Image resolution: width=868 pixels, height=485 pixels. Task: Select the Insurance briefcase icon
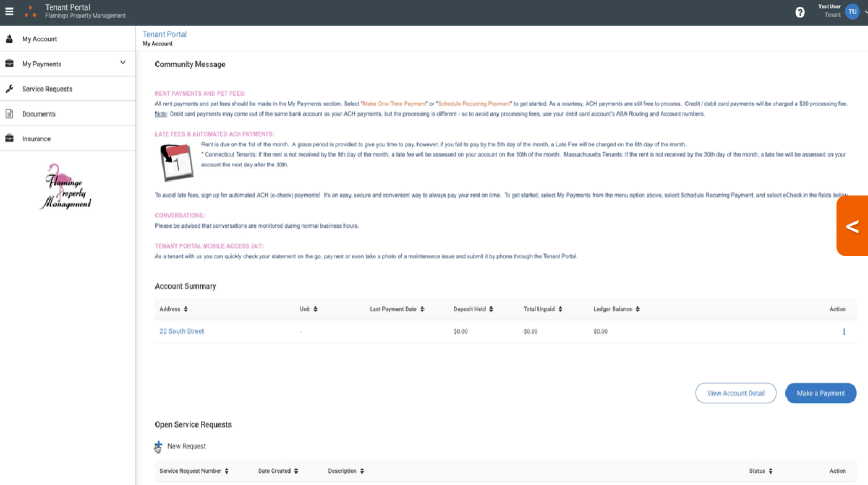tap(9, 139)
